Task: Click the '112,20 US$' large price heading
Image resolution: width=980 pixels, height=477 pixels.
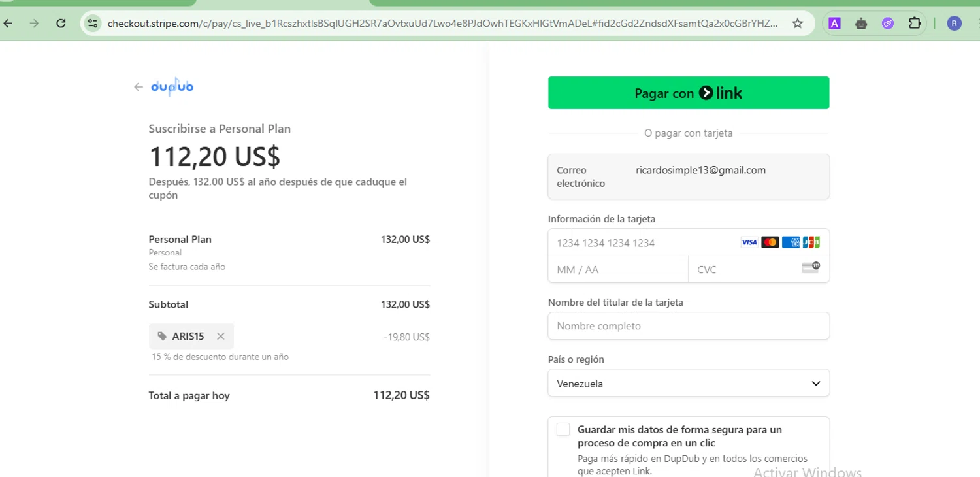Action: (215, 157)
